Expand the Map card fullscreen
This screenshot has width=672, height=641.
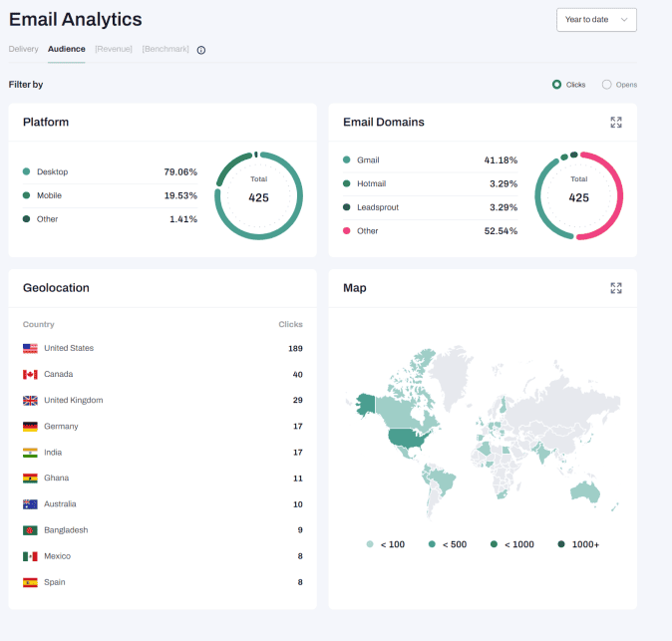(x=616, y=288)
